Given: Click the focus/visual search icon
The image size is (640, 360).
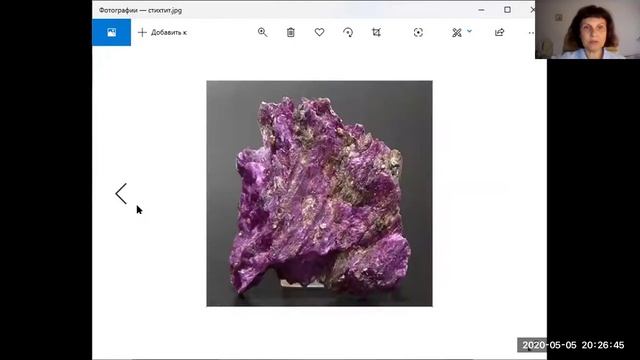Looking at the screenshot, I should click(x=418, y=32).
